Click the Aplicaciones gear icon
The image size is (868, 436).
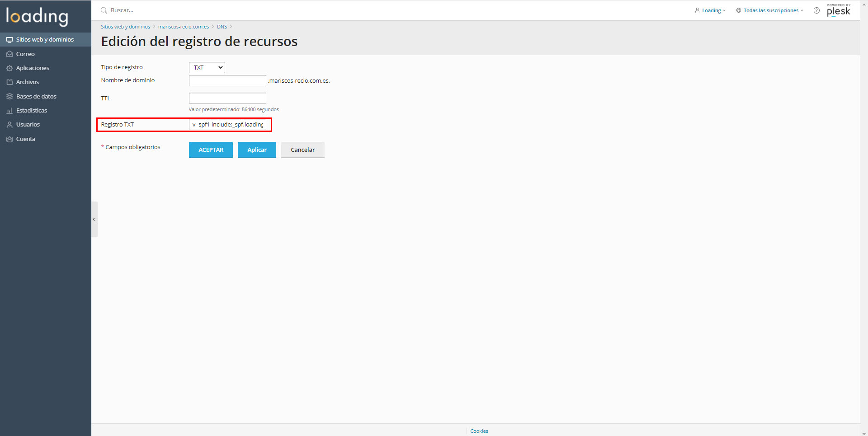[9, 68]
